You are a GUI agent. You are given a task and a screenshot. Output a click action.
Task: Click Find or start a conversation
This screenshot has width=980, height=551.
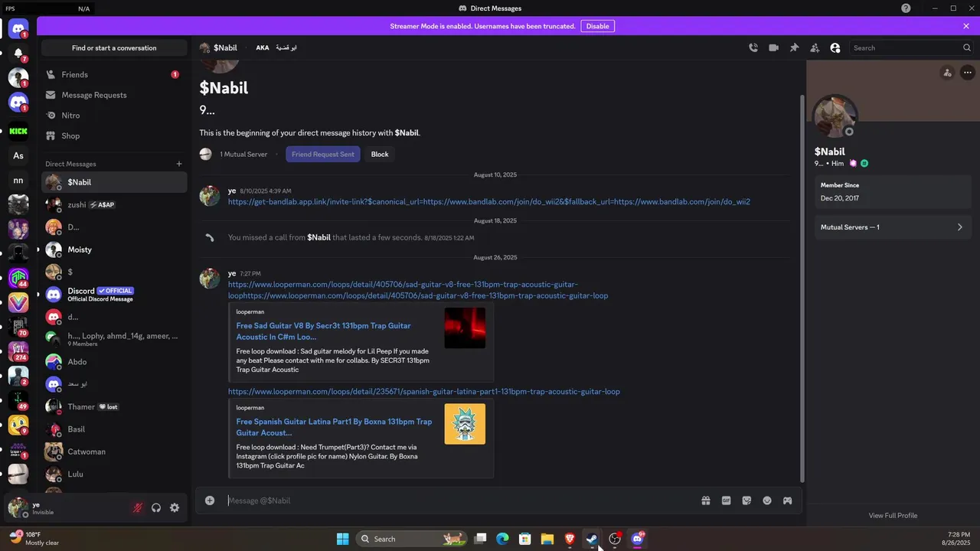pyautogui.click(x=114, y=47)
